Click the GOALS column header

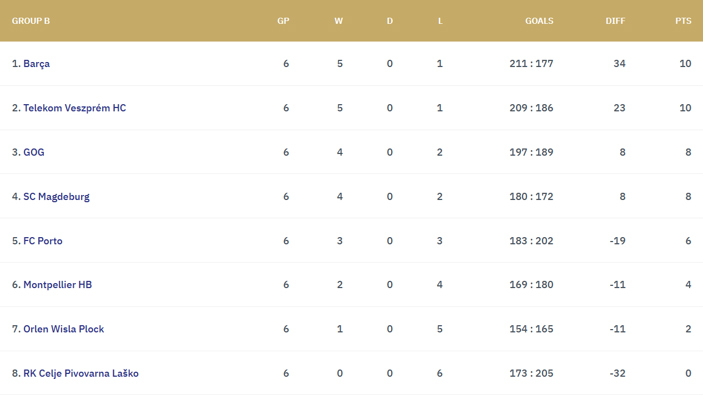pos(539,21)
